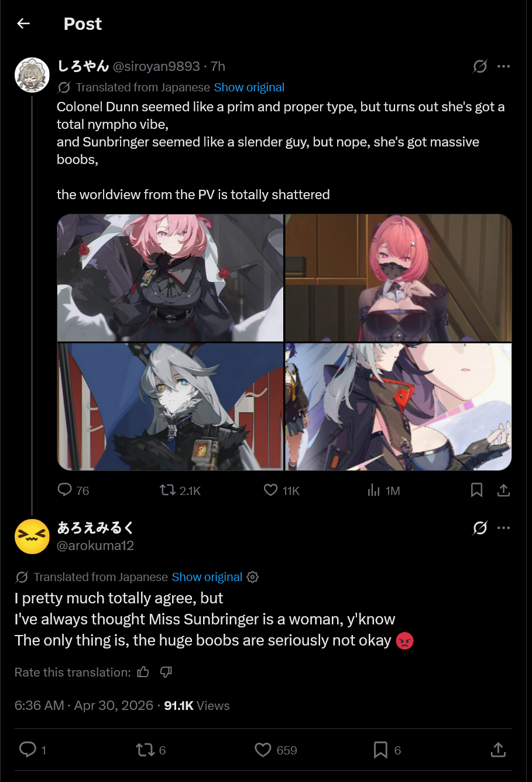
Task: Open more options on arokuma12's post
Action: click(504, 528)
